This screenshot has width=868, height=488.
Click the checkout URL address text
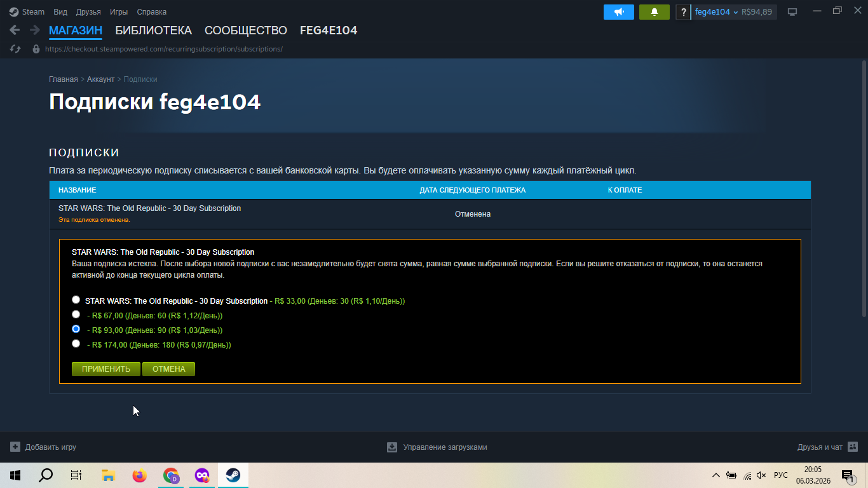tap(164, 49)
